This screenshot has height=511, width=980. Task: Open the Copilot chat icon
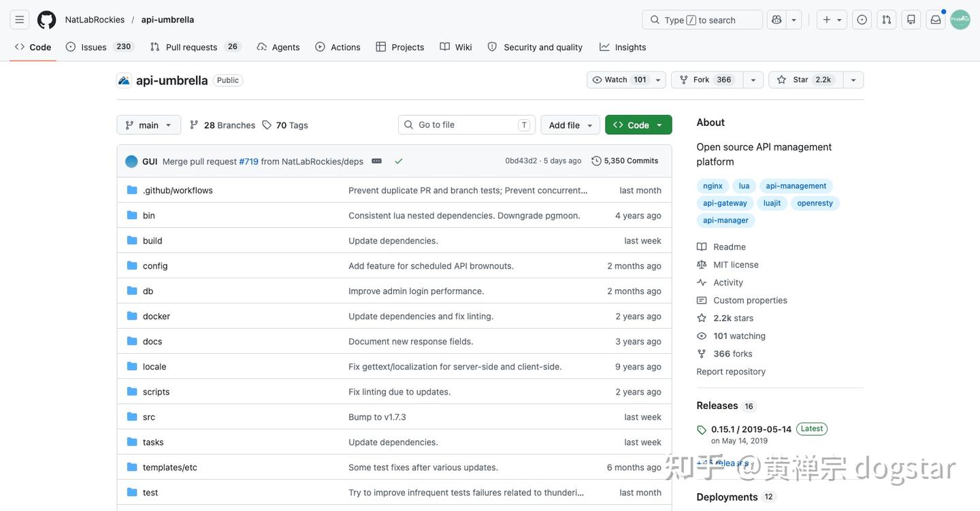click(x=777, y=20)
